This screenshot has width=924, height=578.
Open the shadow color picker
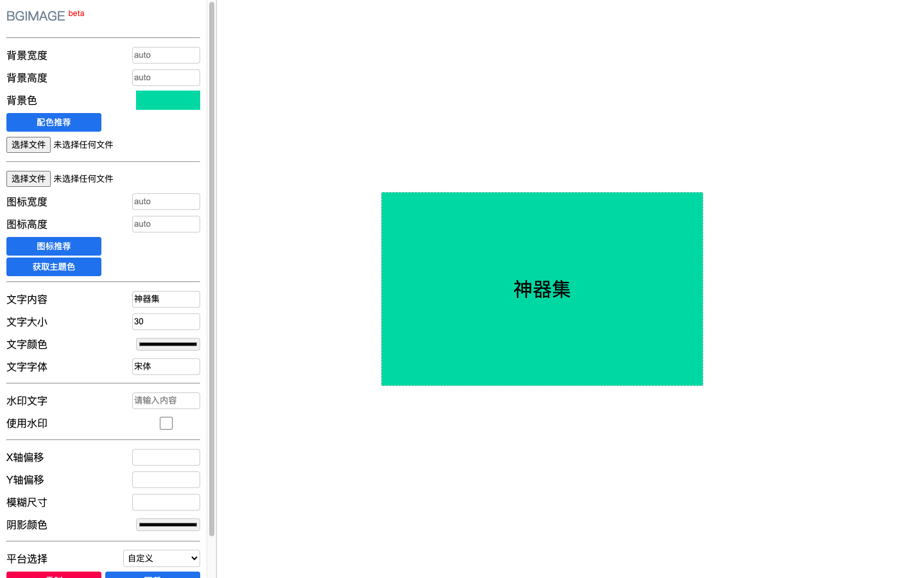click(x=167, y=525)
